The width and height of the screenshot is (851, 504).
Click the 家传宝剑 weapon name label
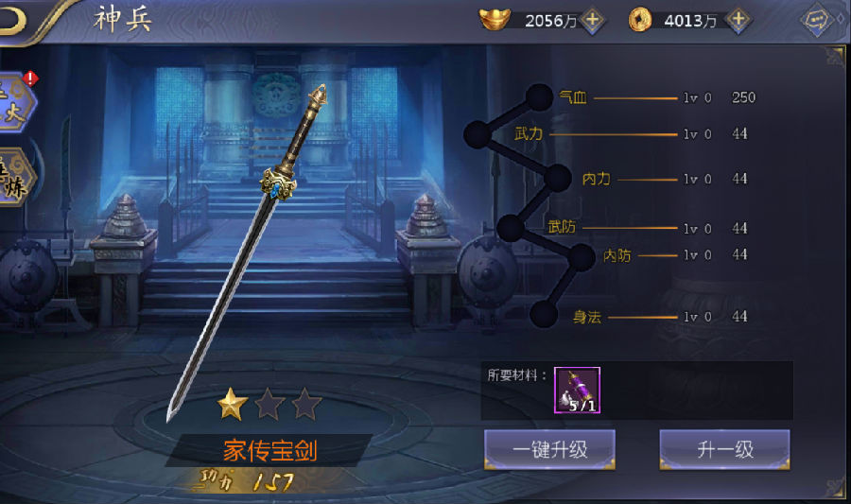point(270,450)
